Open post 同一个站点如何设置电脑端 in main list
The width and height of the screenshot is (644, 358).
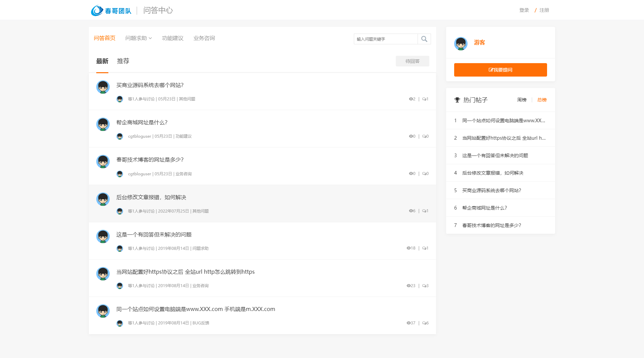[196, 309]
